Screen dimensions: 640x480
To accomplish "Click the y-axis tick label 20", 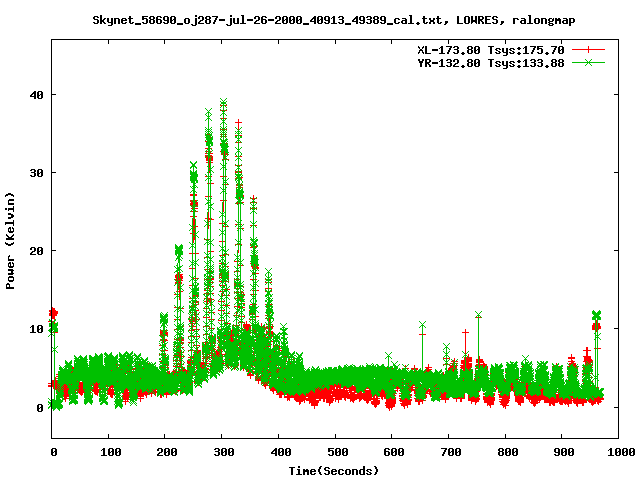I will 36,251.
